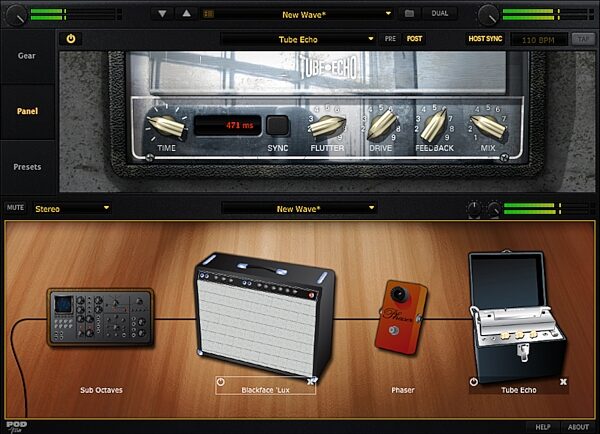Toggle the Tube Echo power button in panel header

click(71, 39)
